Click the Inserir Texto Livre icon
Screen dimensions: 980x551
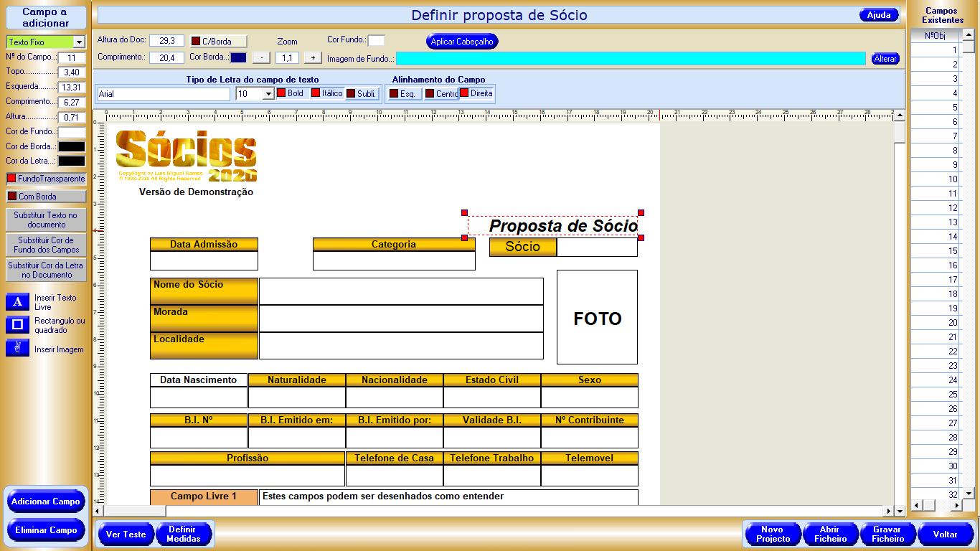point(17,302)
